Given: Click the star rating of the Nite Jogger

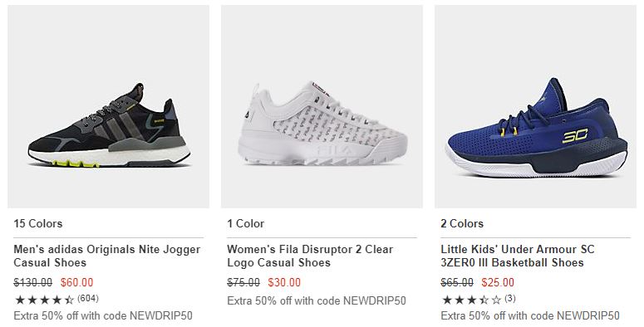Looking at the screenshot, I should (x=44, y=300).
